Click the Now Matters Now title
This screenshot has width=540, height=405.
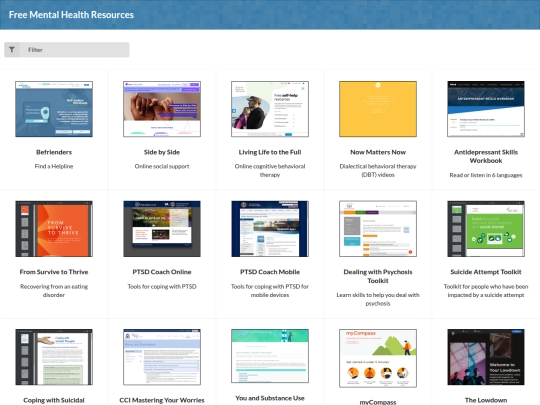click(x=378, y=152)
